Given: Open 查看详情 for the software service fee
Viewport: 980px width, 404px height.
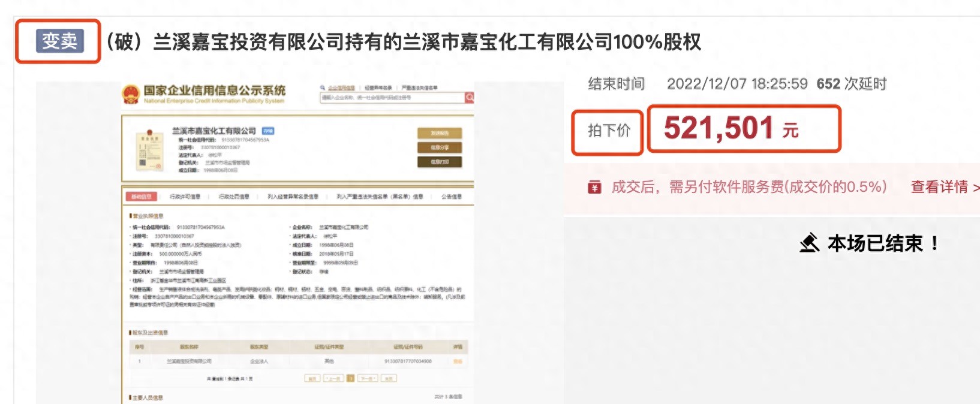Looking at the screenshot, I should pyautogui.click(x=944, y=187).
